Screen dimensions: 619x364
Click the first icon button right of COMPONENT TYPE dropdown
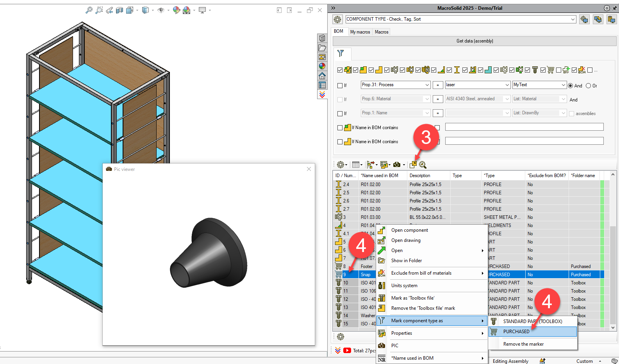pyautogui.click(x=585, y=19)
